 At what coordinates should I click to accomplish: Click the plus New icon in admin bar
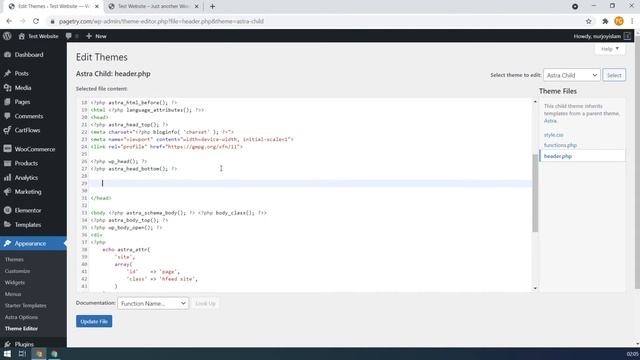(89, 36)
